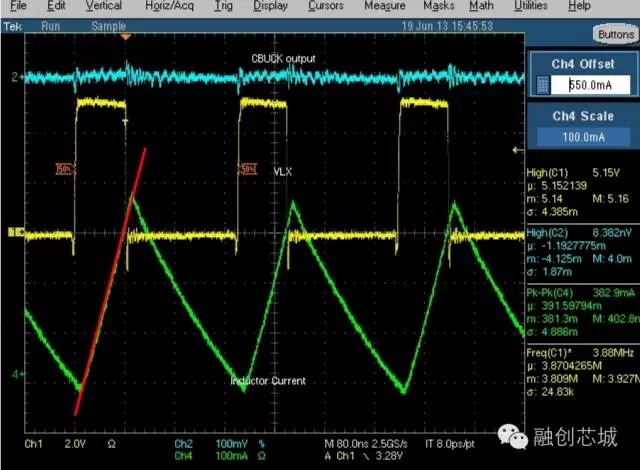Select the yellow channel 1 ground marker

14,233
